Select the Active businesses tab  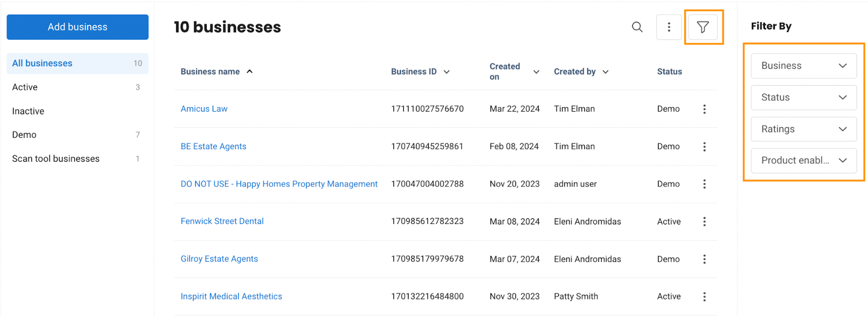(x=78, y=87)
